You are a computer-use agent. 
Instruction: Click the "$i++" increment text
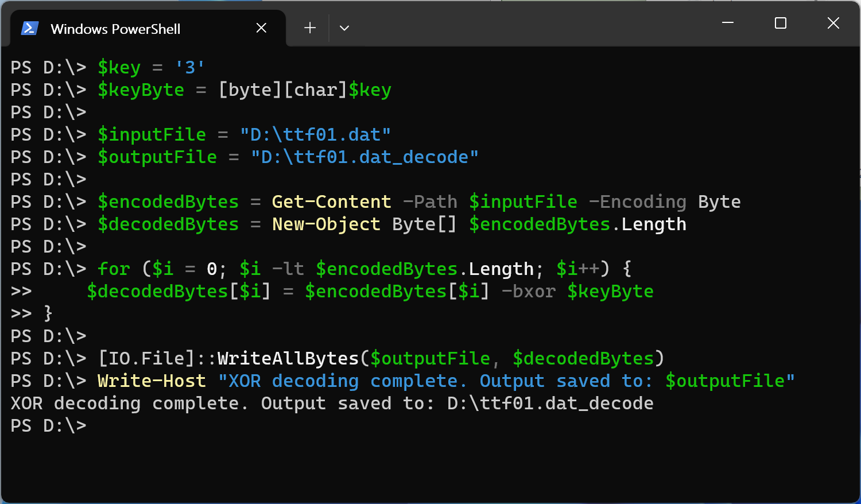click(x=577, y=269)
